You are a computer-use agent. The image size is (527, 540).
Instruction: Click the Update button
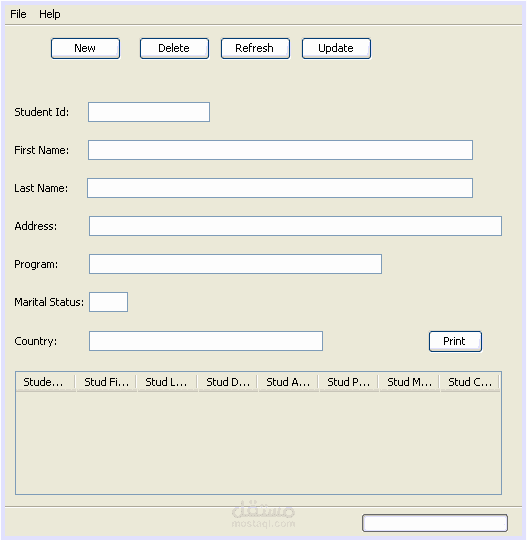point(336,48)
